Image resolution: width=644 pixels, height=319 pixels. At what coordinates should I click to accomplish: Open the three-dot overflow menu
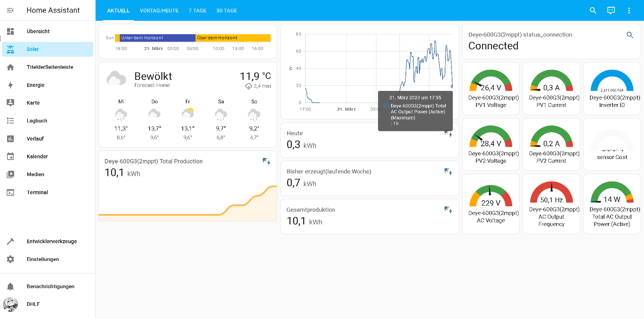[629, 10]
